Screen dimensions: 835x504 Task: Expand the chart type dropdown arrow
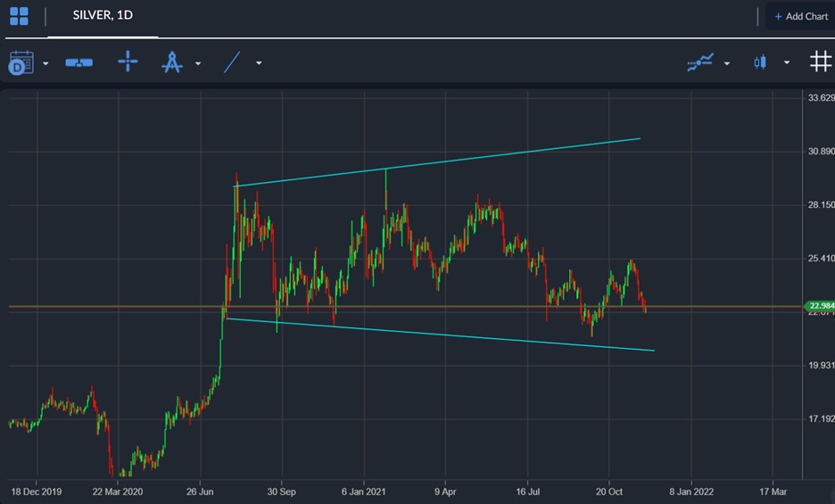point(786,63)
